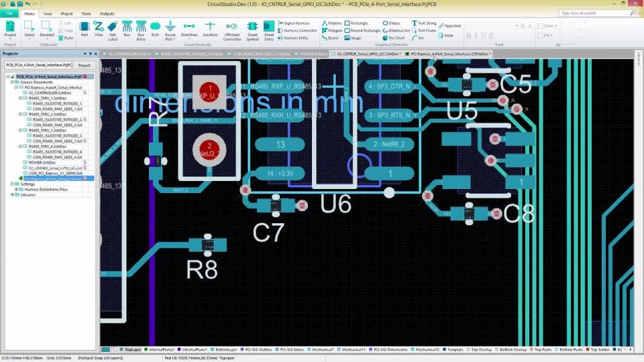This screenshot has height=362, width=644.
Task: Select the Part tool in ribbon
Action: click(x=85, y=29)
